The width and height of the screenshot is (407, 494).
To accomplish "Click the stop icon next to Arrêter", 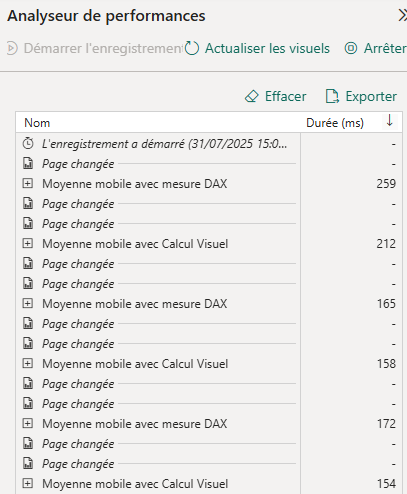I will tap(351, 49).
